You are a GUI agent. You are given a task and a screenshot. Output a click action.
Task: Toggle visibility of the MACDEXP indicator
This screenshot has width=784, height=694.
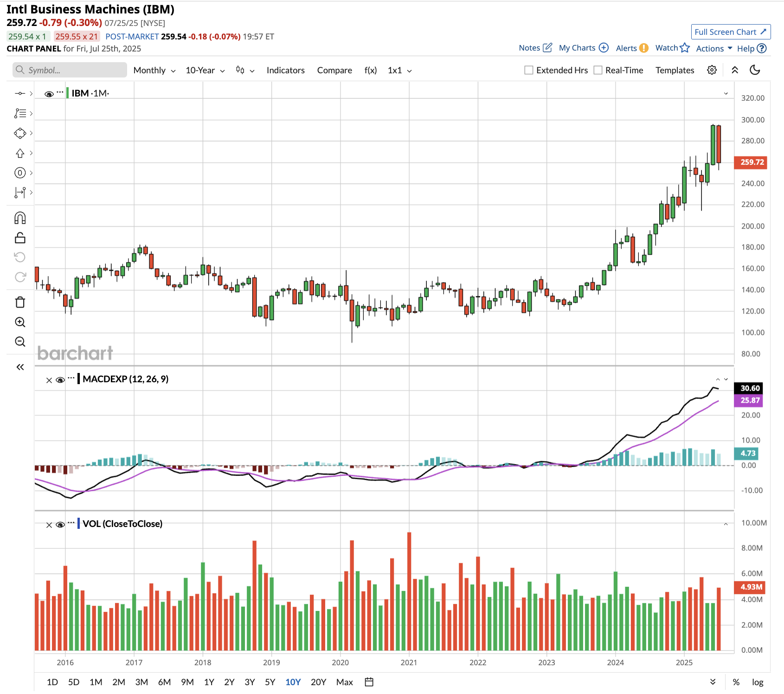pos(60,380)
